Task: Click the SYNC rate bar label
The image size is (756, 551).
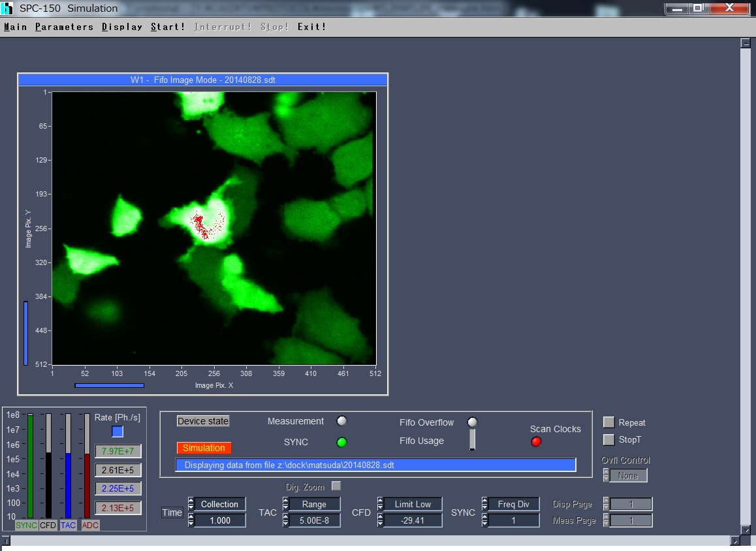Action: (26, 525)
